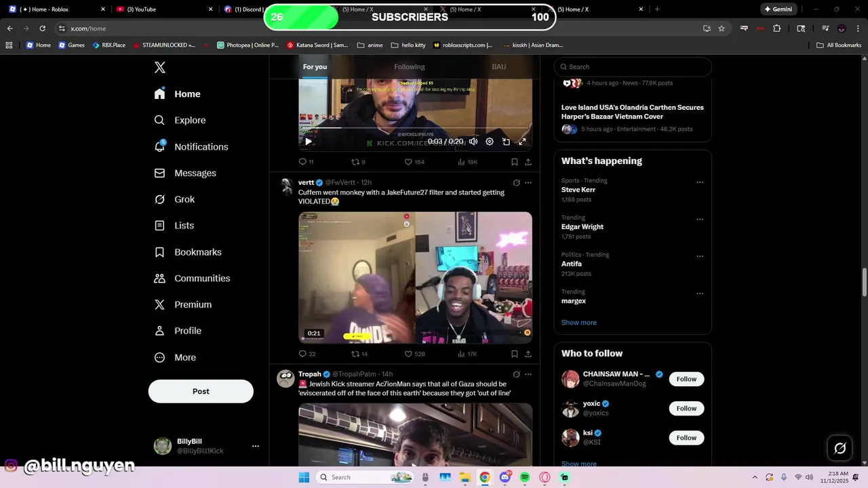This screenshot has height=488, width=868.
Task: Open BillyBill account options ellipsis
Action: pos(256,446)
